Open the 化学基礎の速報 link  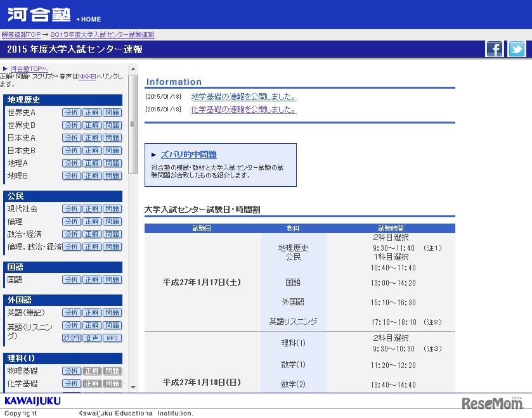click(x=243, y=110)
